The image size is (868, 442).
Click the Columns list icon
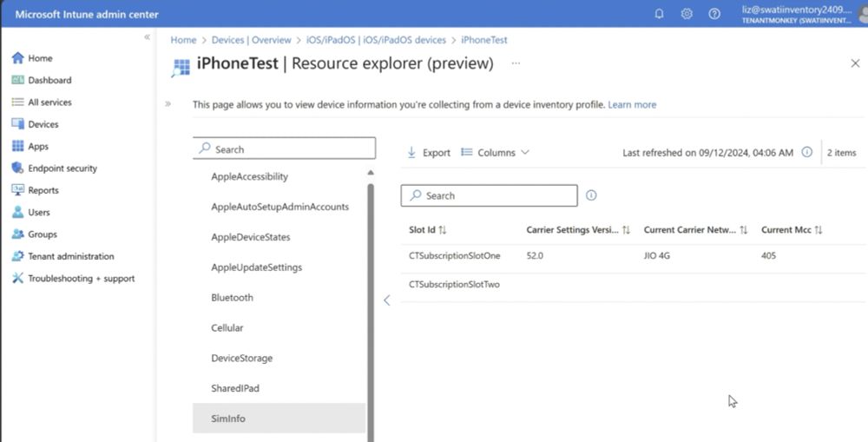click(x=467, y=152)
